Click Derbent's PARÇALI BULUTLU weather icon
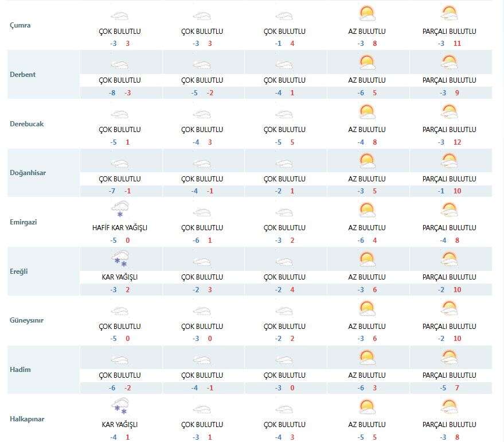 tap(449, 63)
